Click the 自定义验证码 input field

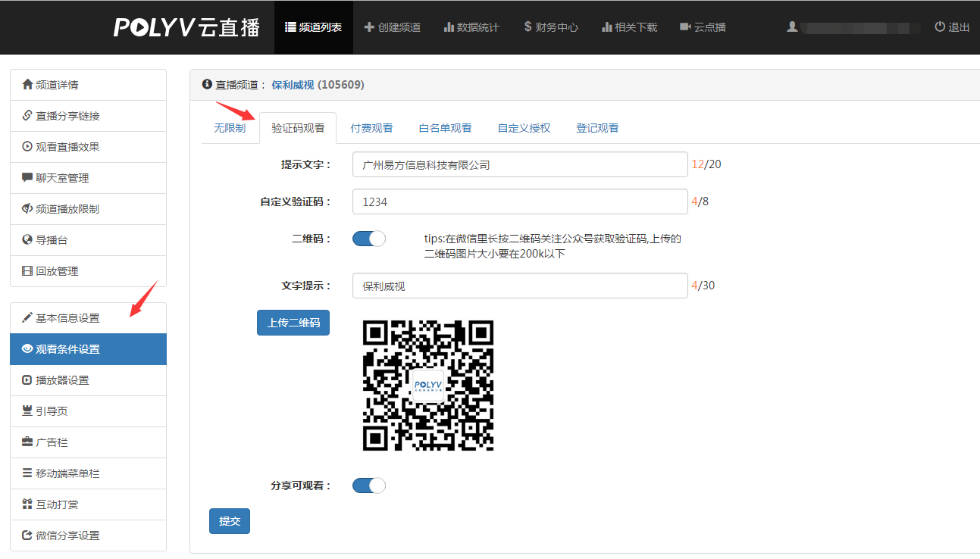520,201
